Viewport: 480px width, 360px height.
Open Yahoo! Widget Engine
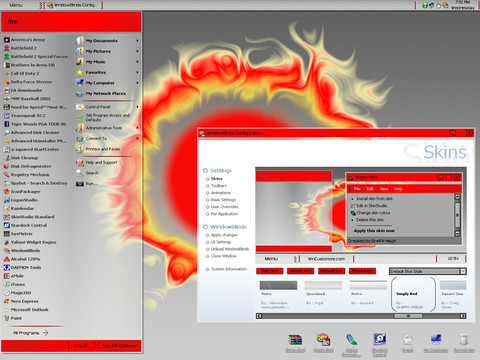[30, 242]
